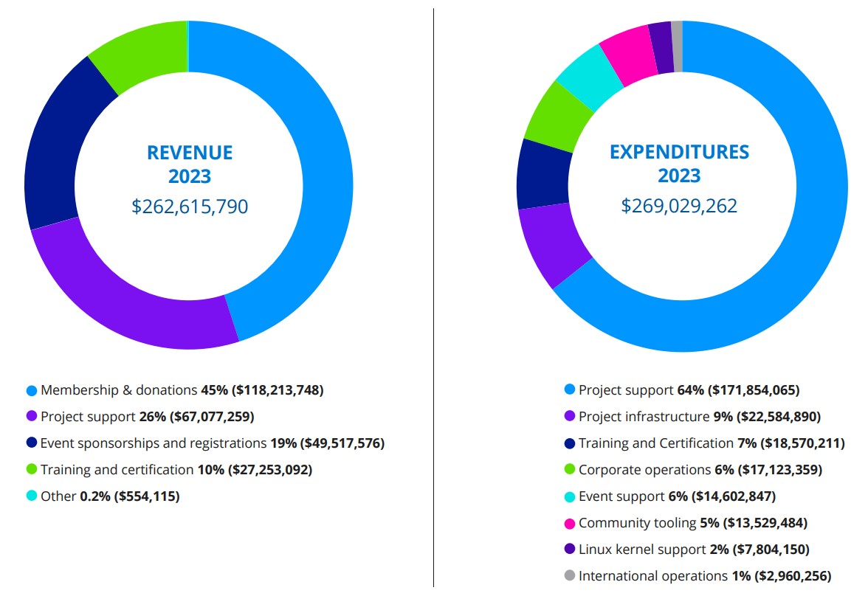Select the Linux kernel support 2% legend entry
This screenshot has width=868, height=596.
[x=687, y=550]
